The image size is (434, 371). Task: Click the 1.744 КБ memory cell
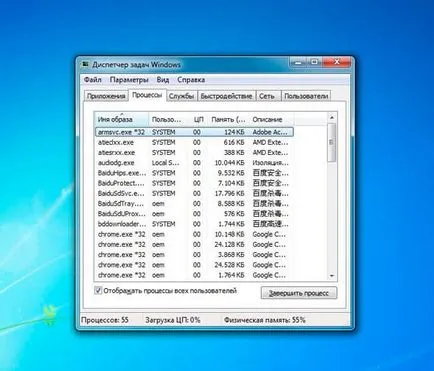231,224
